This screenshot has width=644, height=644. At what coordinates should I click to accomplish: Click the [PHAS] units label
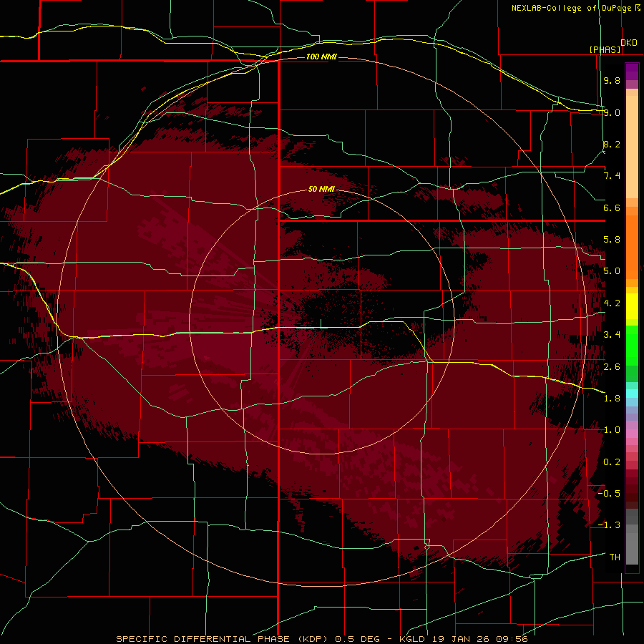605,49
